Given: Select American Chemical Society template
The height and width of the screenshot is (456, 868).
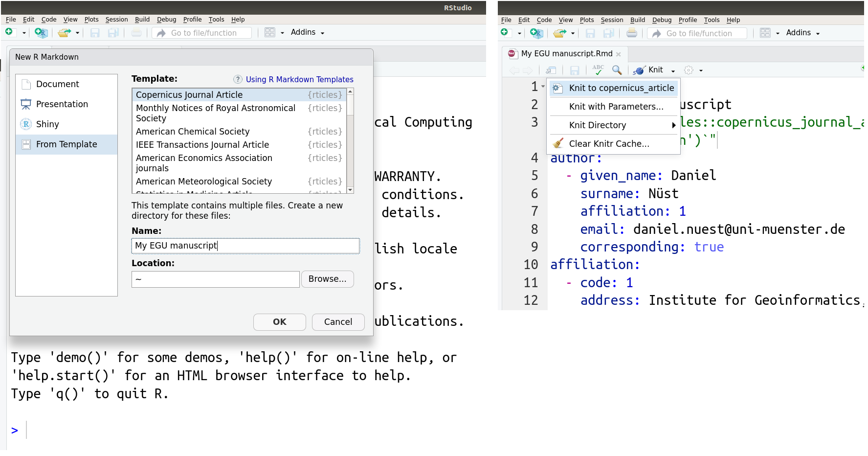Looking at the screenshot, I should (239, 132).
